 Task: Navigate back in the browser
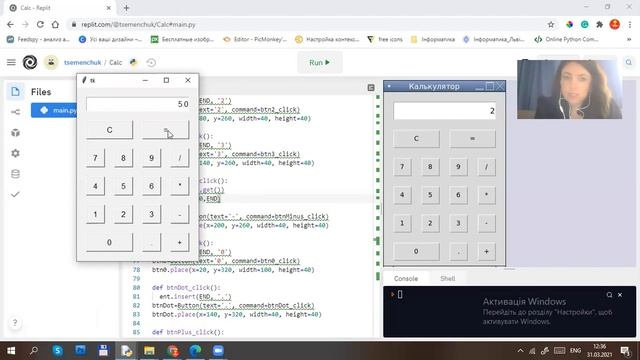[10, 24]
